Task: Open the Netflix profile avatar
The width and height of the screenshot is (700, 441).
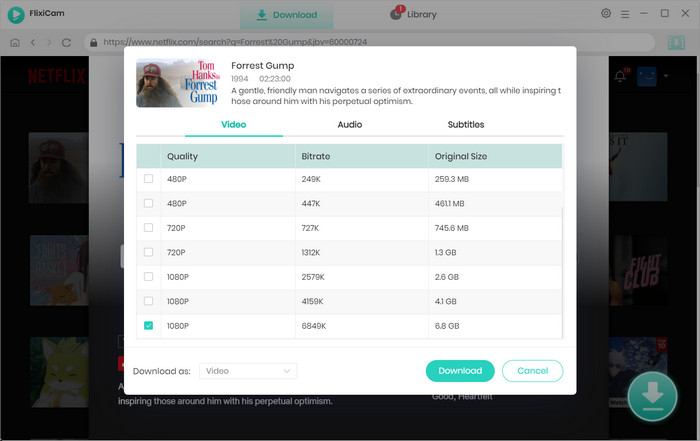Action: tap(646, 76)
